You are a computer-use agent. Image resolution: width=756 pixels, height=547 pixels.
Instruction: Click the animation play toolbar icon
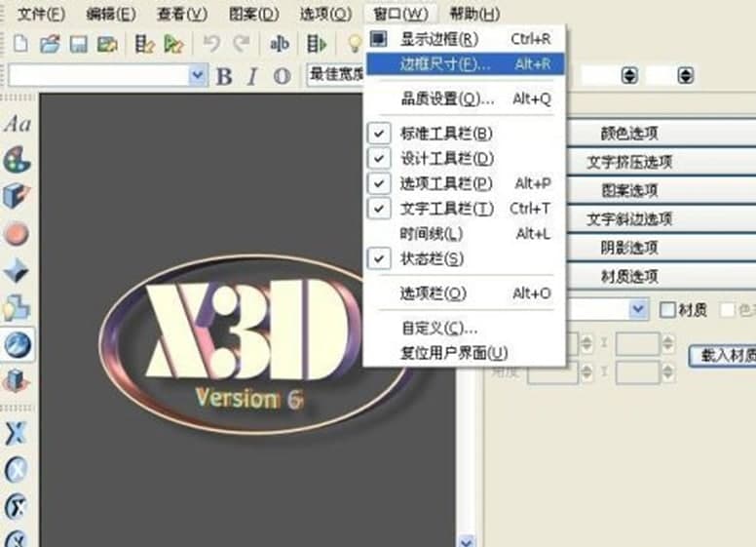pos(317,44)
